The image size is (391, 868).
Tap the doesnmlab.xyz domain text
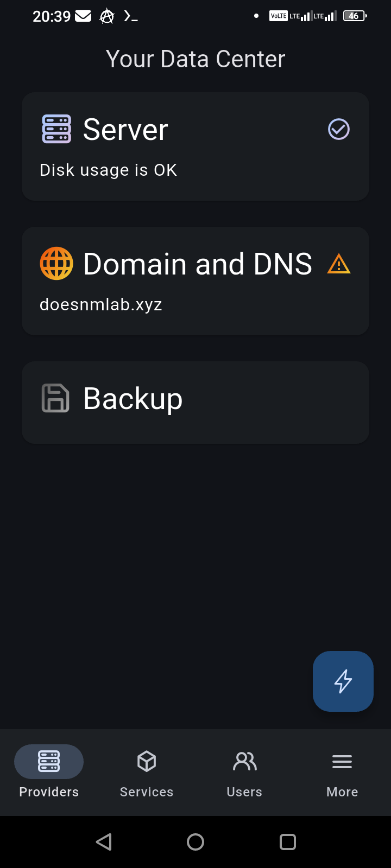[101, 304]
